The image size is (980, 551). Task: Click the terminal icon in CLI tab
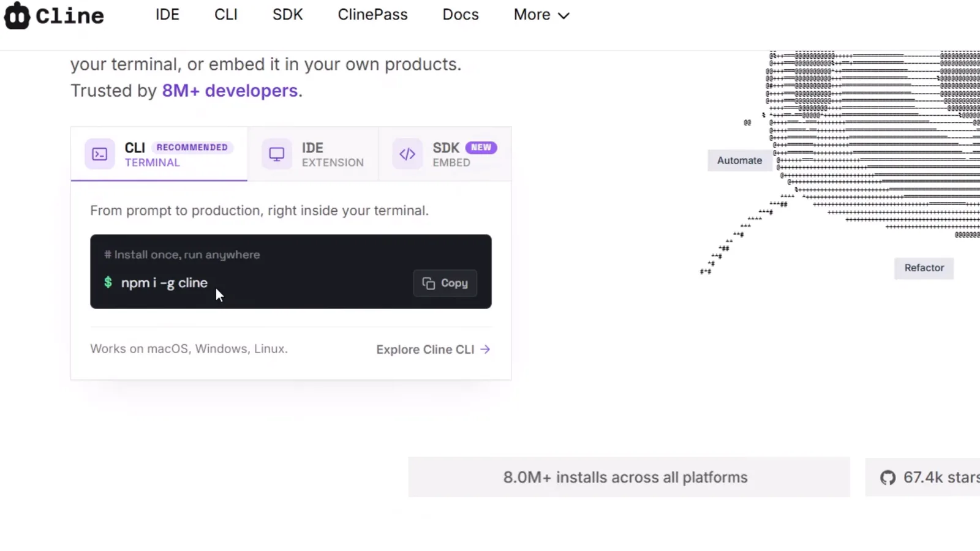100,154
